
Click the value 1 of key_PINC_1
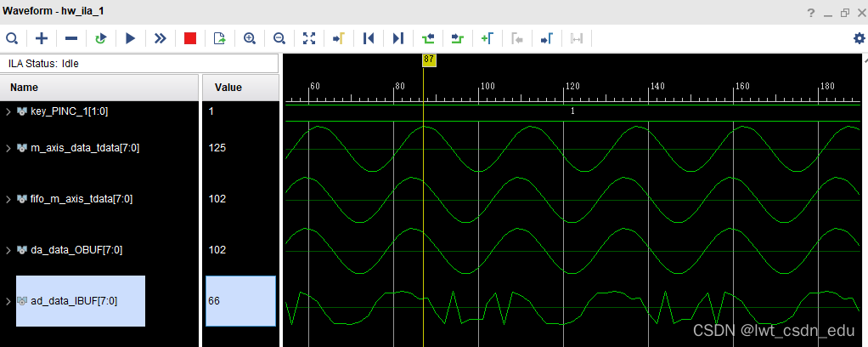[211, 111]
